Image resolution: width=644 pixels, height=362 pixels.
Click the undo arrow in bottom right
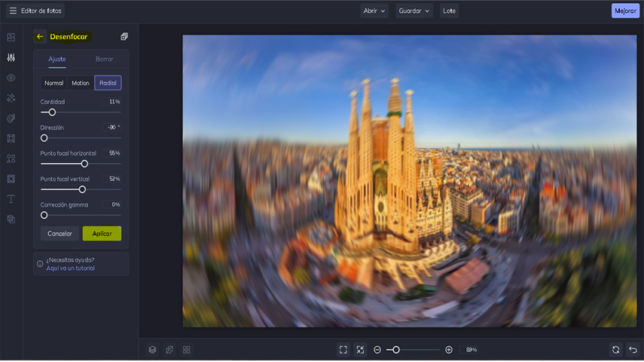[633, 350]
